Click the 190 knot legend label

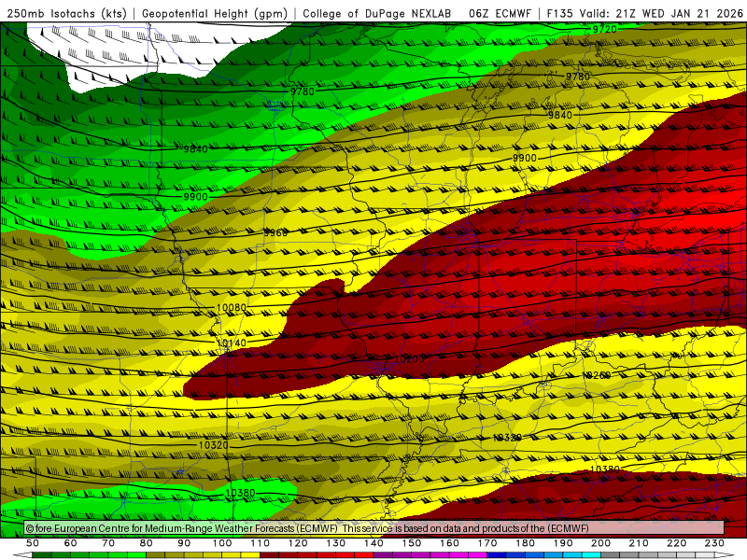coord(564,543)
